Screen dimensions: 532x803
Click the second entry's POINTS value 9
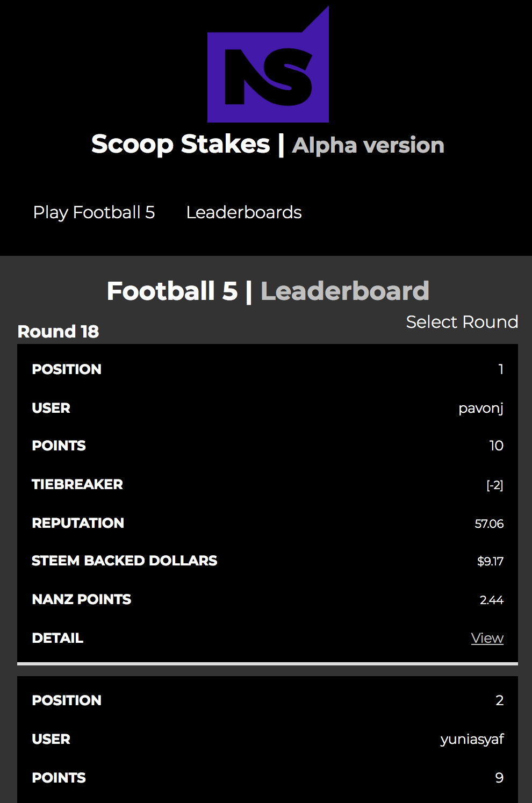pos(500,778)
